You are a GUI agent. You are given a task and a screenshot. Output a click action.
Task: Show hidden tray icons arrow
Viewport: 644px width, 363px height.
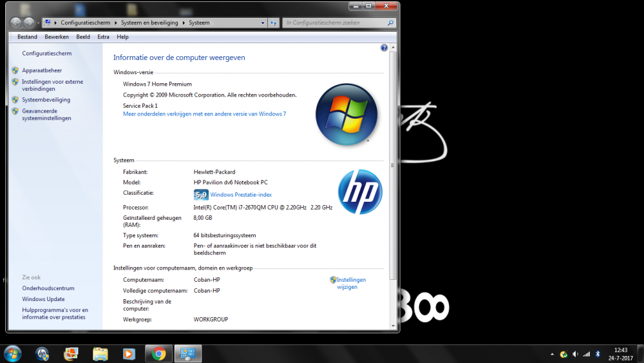pyautogui.click(x=552, y=354)
